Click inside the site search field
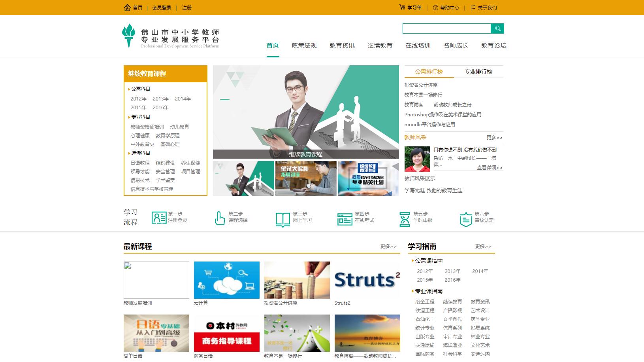This screenshot has width=644, height=362. pos(447,28)
